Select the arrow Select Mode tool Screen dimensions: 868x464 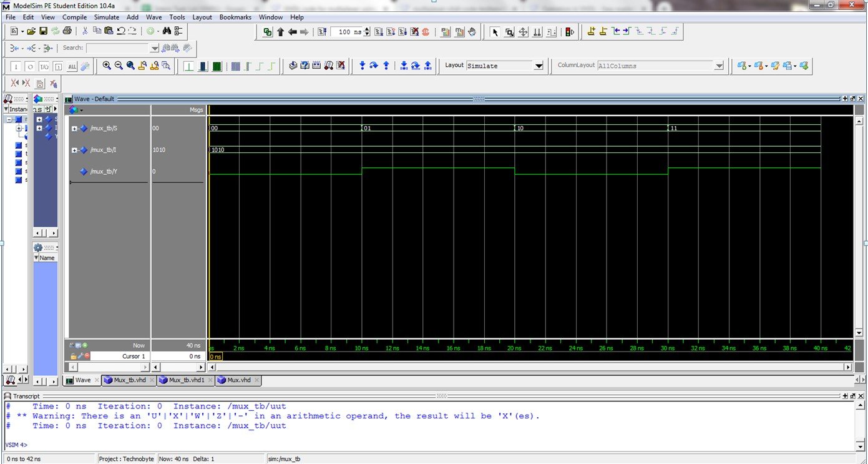(x=495, y=32)
